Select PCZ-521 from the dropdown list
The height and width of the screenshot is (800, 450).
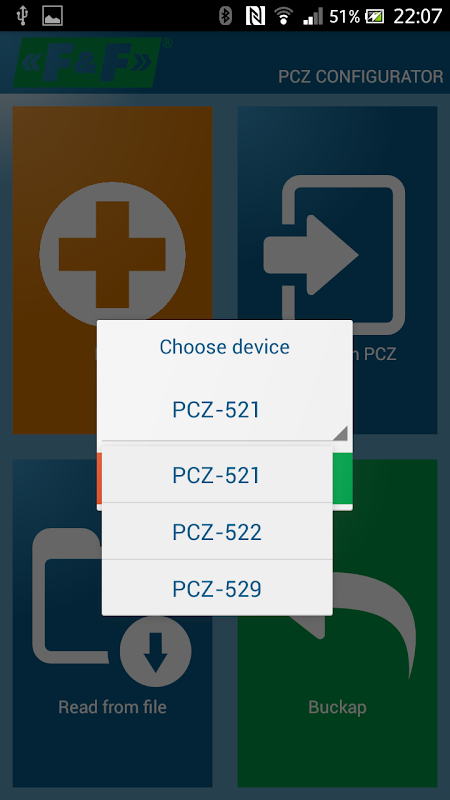(217, 474)
